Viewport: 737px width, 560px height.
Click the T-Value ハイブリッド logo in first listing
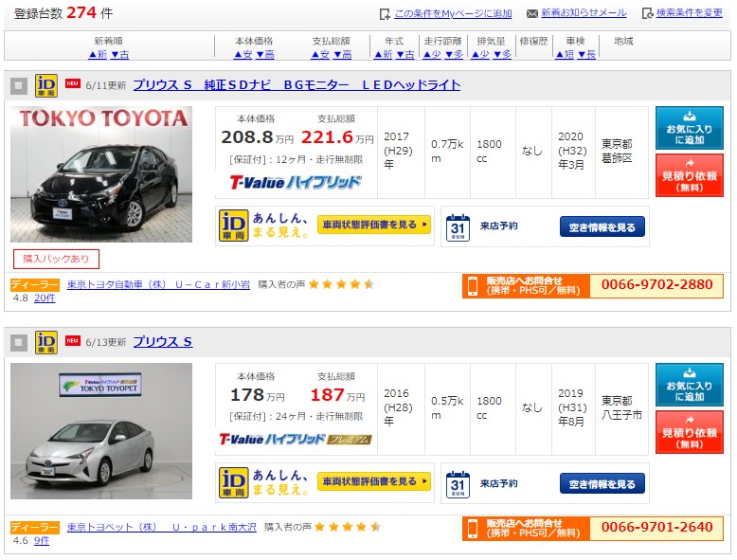[x=296, y=183]
